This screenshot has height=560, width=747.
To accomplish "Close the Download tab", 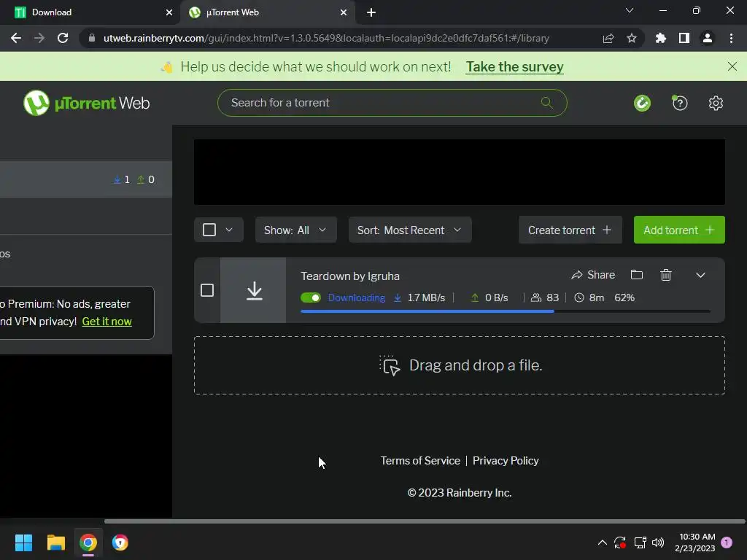I will click(x=169, y=12).
